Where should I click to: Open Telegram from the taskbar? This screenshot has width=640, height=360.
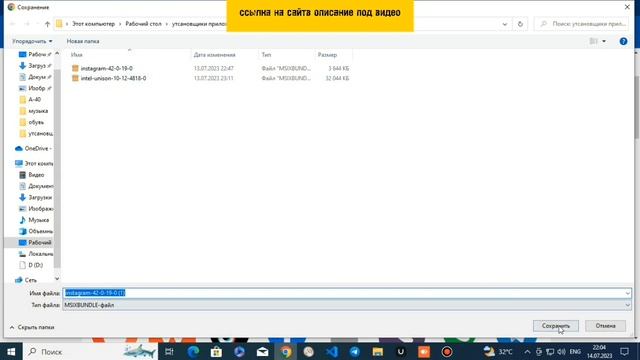pos(355,351)
